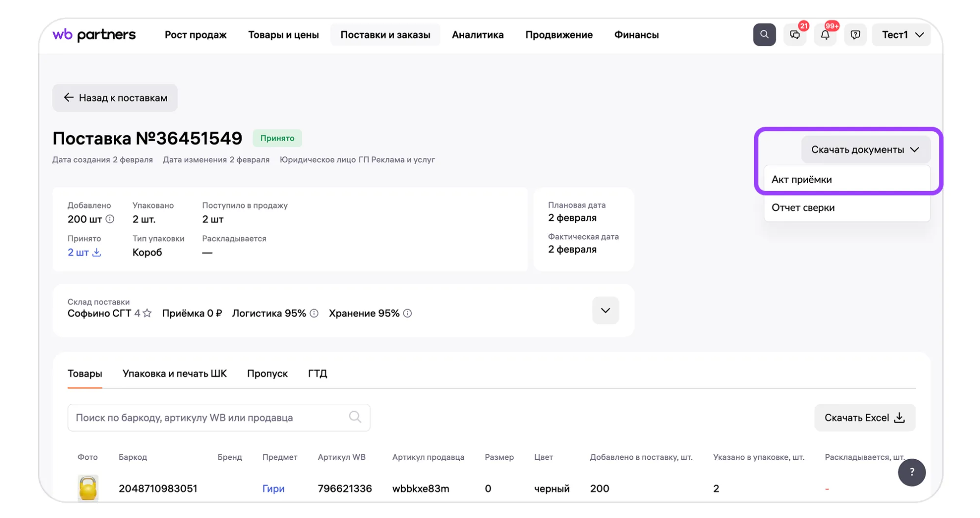Open the notifications bell icon

(825, 35)
